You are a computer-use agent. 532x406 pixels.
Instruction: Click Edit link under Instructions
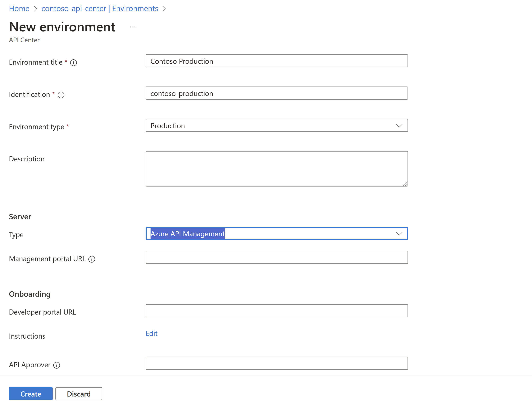click(x=151, y=333)
